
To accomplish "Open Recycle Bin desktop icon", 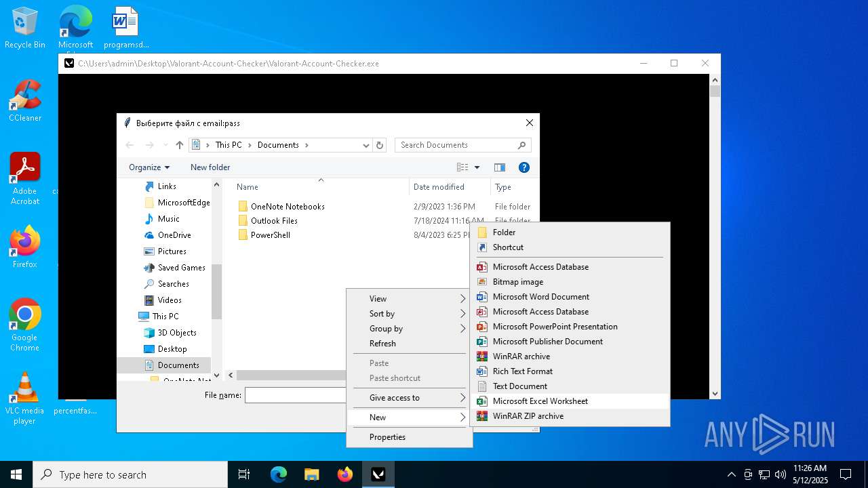I will point(25,28).
